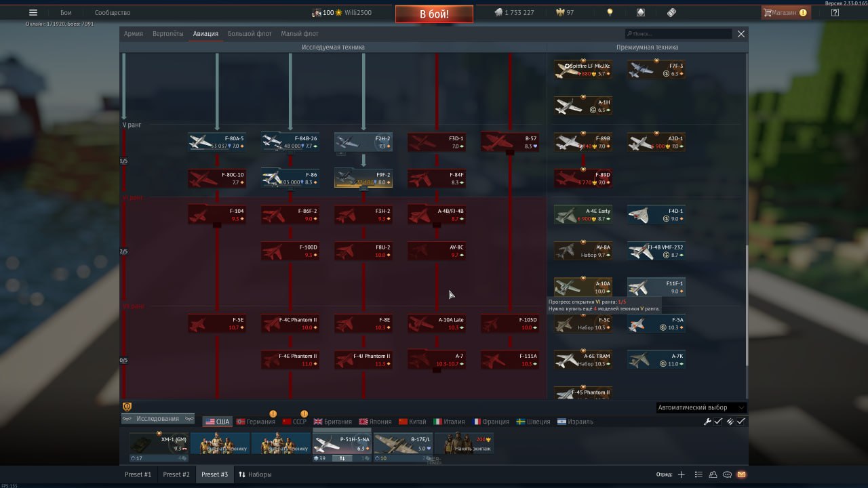Click the red В бой! button

434,14
